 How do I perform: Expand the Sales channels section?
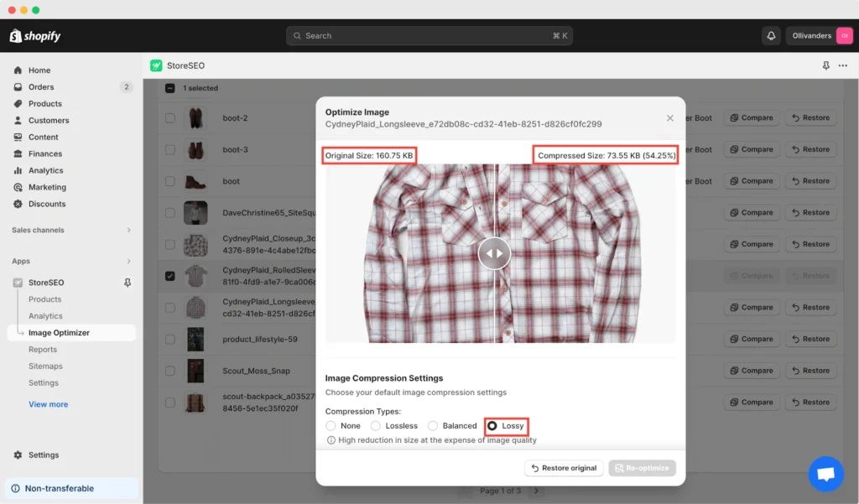pos(72,229)
